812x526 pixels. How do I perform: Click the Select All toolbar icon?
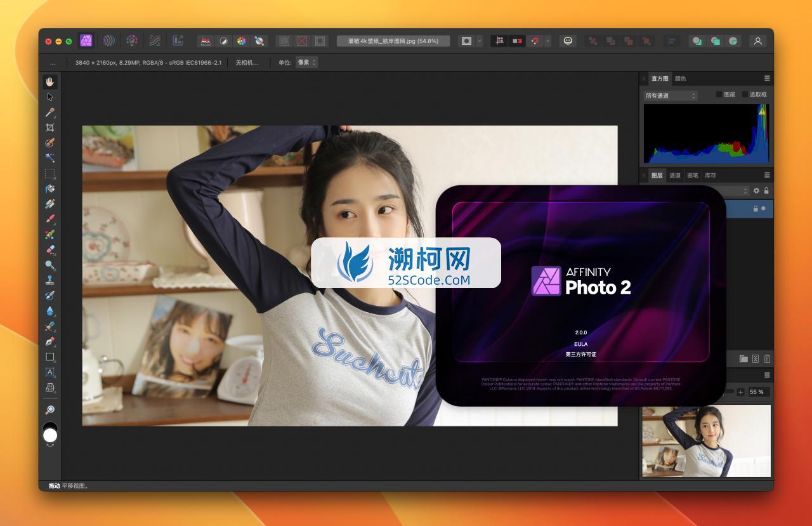point(284,41)
